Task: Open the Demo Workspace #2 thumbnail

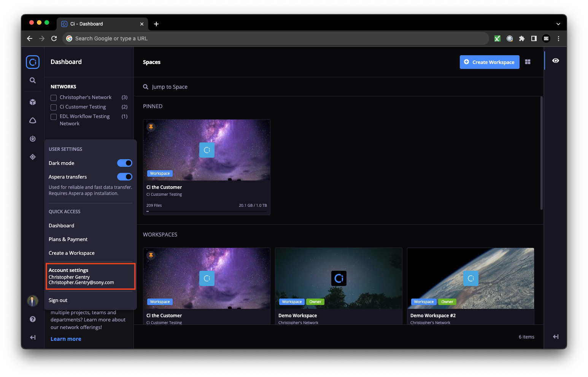Action: point(470,278)
